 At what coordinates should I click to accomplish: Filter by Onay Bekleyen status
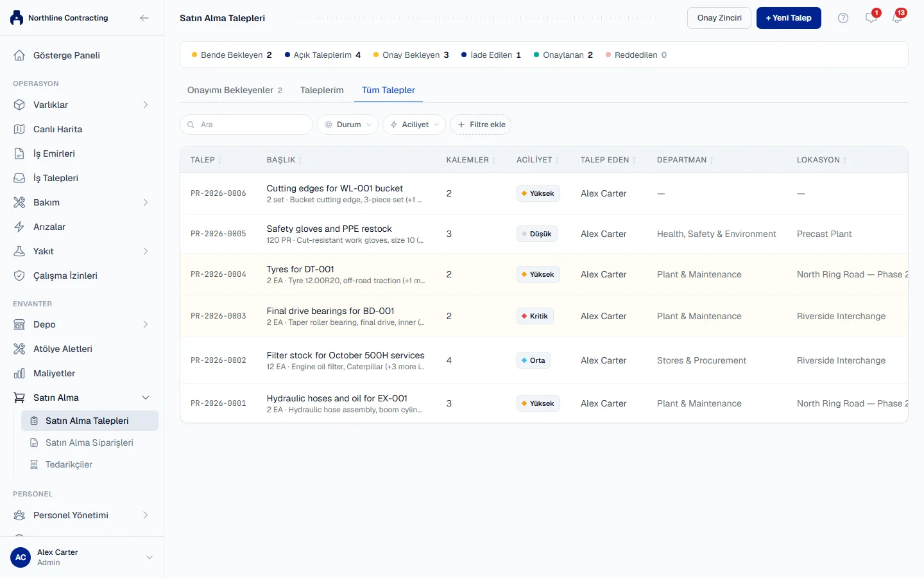pos(411,55)
